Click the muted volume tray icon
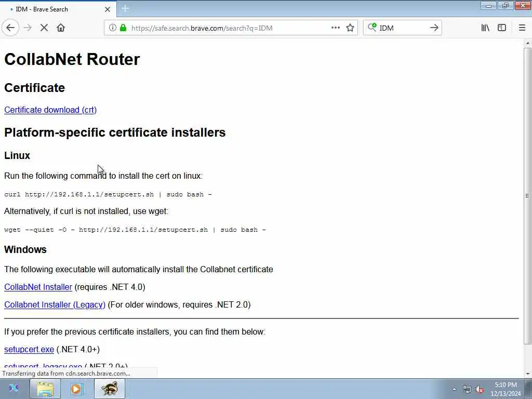Screen dimensions: 532x399 [480, 390]
